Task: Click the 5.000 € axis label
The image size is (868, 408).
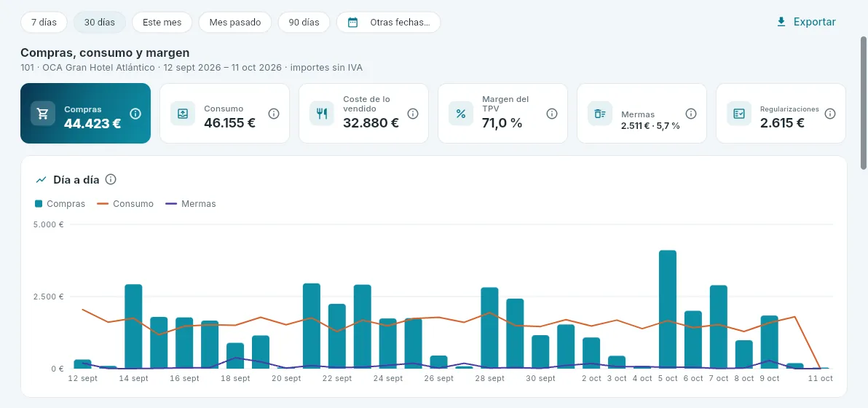Action: 50,224
